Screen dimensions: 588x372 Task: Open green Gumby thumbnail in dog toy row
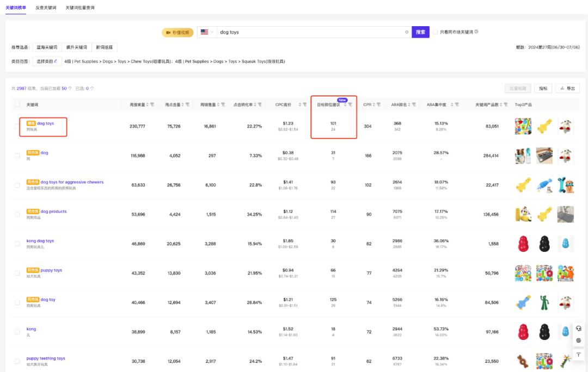tap(544, 302)
